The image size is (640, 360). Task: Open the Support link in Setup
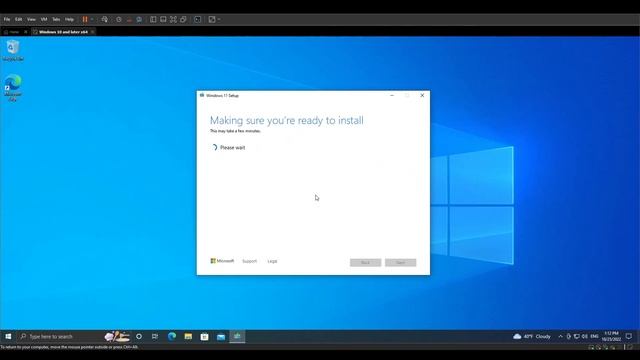(x=249, y=261)
